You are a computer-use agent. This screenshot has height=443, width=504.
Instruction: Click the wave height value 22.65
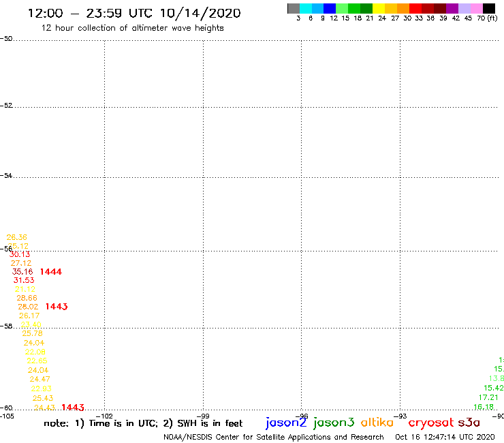[x=37, y=361]
